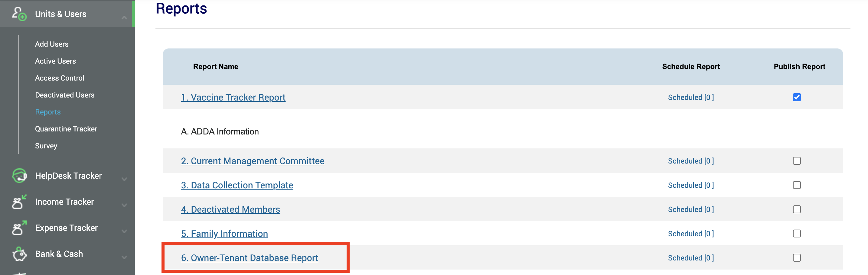The width and height of the screenshot is (868, 275).
Task: Expand the Bank & Cash chevron
Action: [x=124, y=257]
